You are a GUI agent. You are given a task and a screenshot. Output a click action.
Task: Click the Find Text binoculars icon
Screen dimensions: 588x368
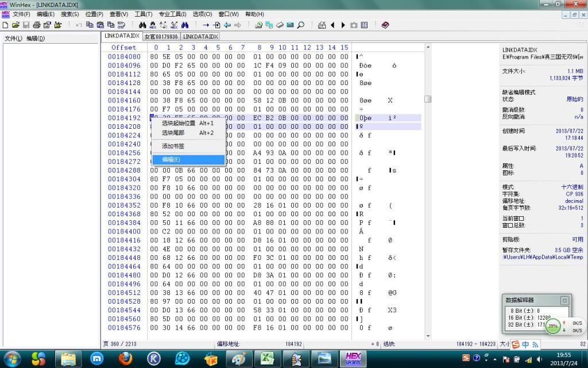pyautogui.click(x=142, y=25)
